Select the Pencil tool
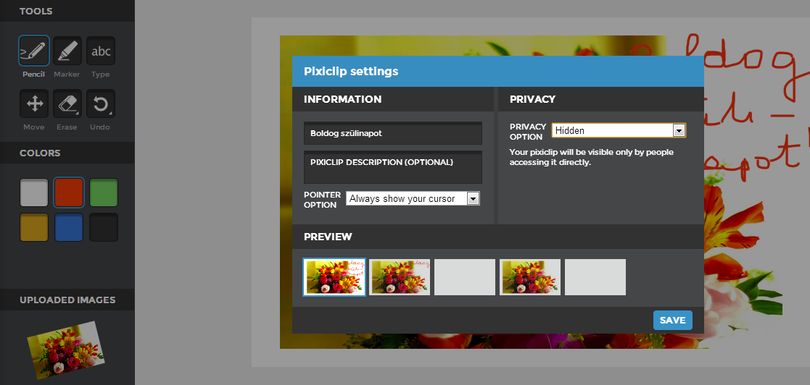The image size is (810, 385). [x=34, y=51]
